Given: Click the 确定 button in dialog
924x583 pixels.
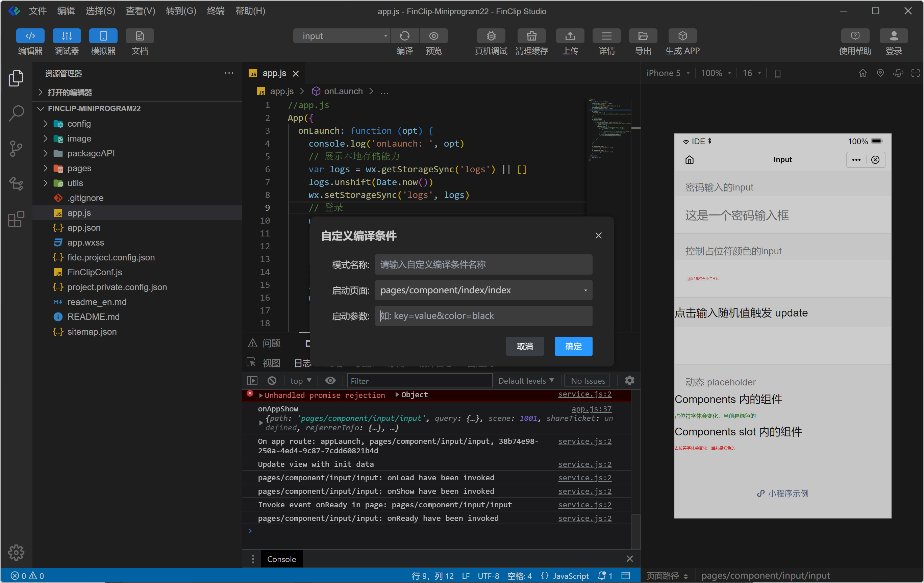Looking at the screenshot, I should 573,346.
